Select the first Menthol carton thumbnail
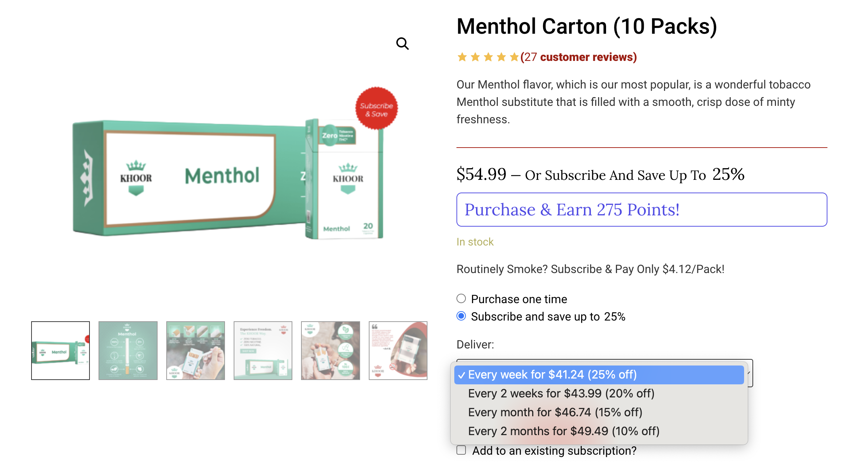Screen dimensions: 868x475 [60, 351]
